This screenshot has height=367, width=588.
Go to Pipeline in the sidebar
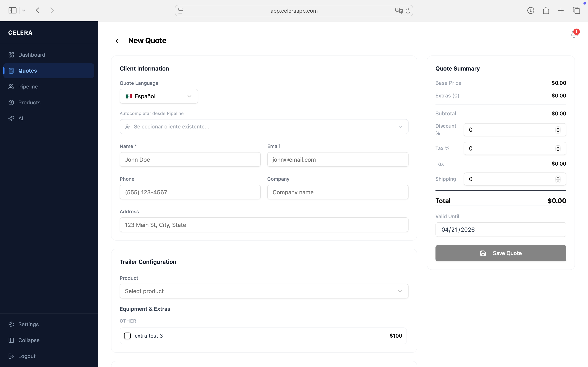point(28,87)
